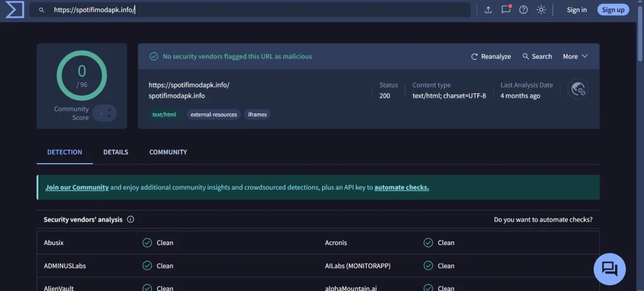Switch to the DETECTION tab
This screenshot has height=291, width=644.
(x=65, y=152)
